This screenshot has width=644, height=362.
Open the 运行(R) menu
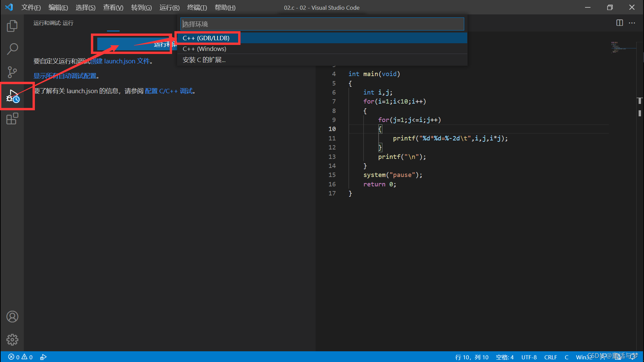(169, 7)
